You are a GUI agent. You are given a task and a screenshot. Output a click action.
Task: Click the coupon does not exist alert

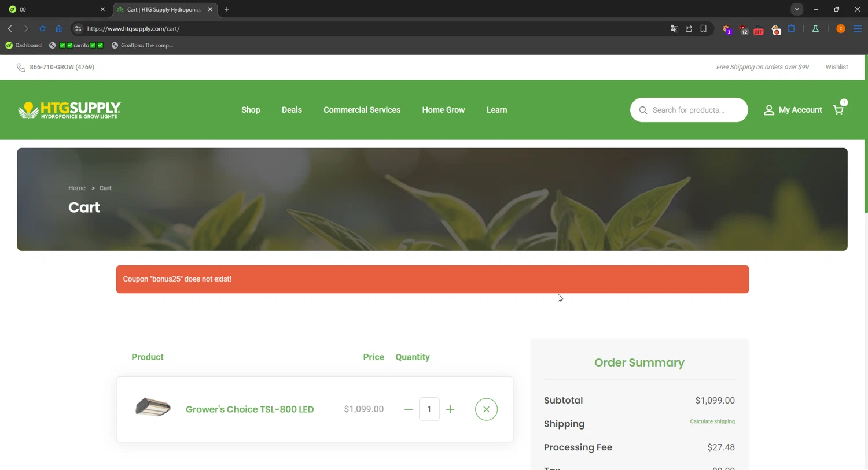click(x=432, y=279)
